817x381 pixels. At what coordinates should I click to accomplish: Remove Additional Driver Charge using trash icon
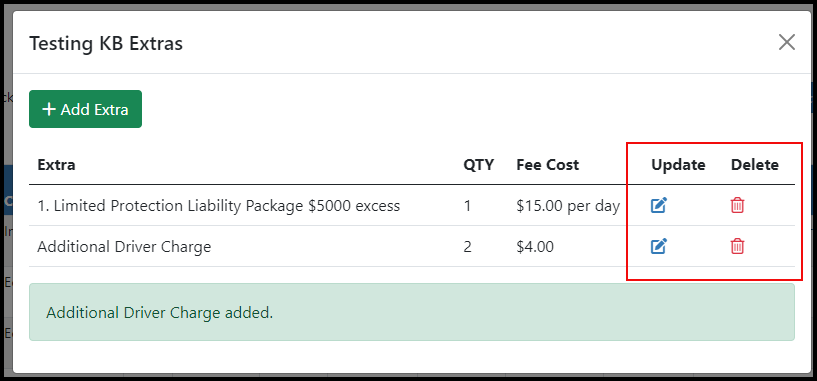pos(737,246)
